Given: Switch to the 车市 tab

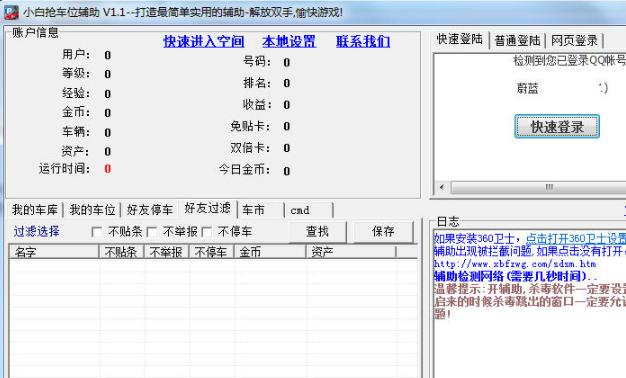Looking at the screenshot, I should click(x=261, y=210).
